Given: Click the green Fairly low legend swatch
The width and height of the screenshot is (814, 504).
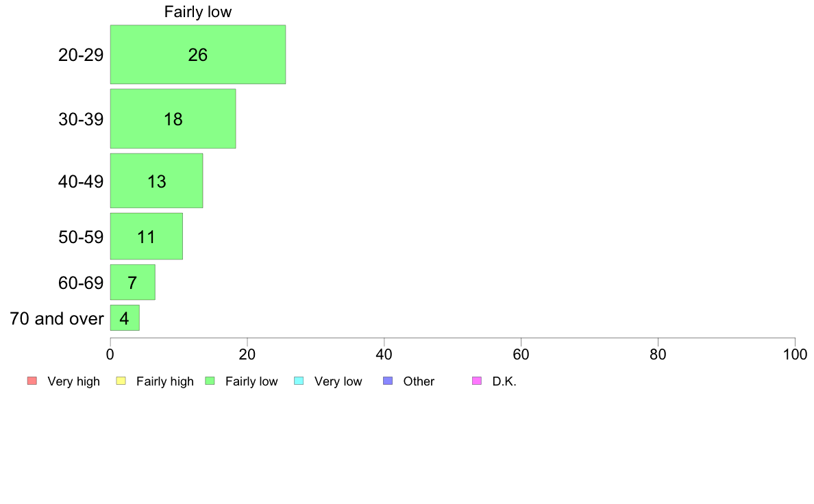Looking at the screenshot, I should pos(210,381).
